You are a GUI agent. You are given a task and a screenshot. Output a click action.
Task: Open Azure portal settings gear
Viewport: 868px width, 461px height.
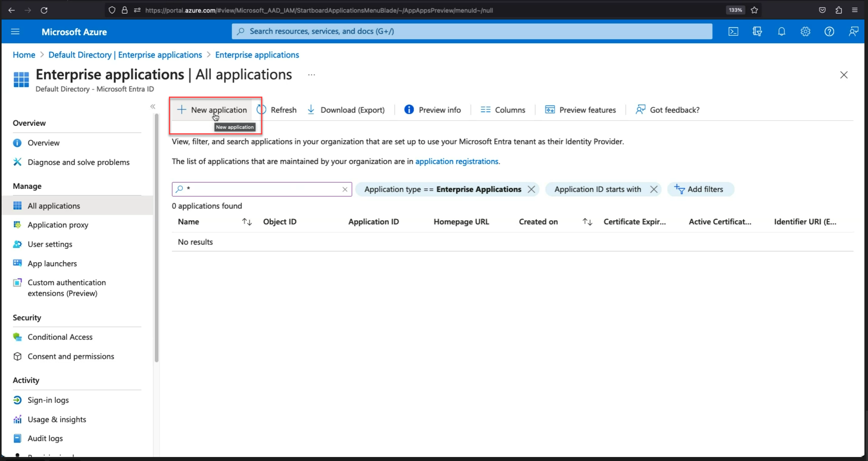click(x=805, y=31)
